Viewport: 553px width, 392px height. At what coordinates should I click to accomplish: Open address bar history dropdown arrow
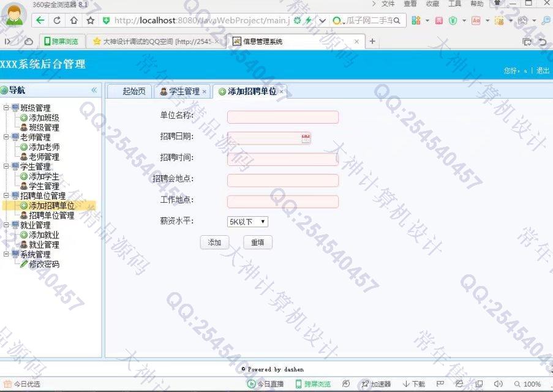point(322,20)
